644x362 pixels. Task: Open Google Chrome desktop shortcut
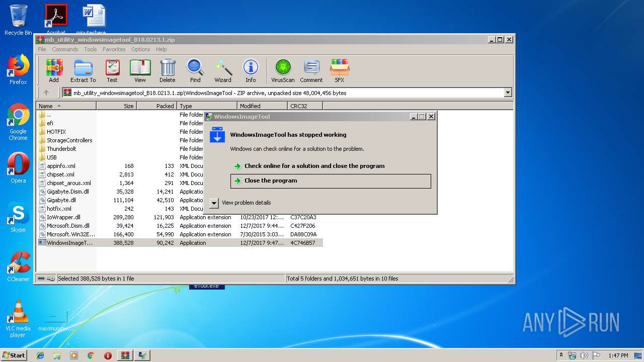coord(18,122)
